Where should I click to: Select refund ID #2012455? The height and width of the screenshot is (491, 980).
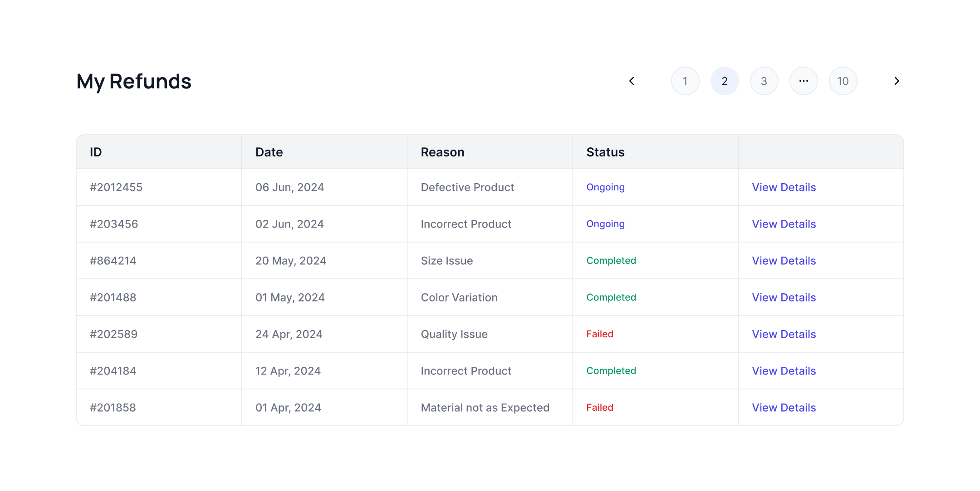coord(116,187)
